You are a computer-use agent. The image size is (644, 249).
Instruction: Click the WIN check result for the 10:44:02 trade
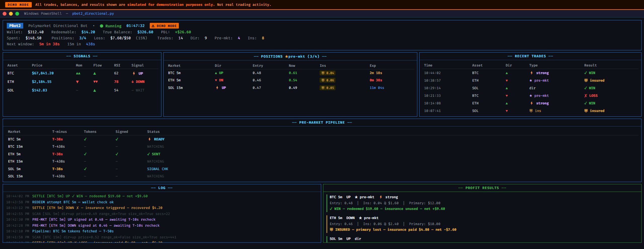click(x=590, y=73)
